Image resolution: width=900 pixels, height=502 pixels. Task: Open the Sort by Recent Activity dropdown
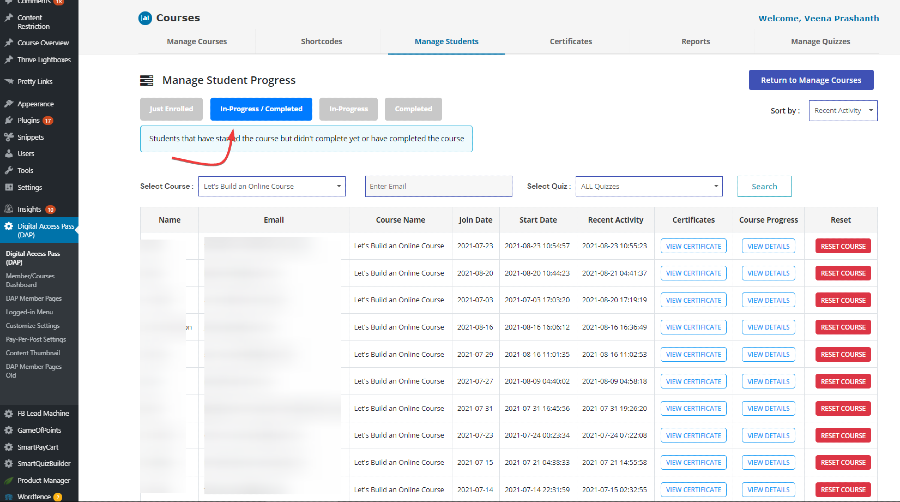coord(843,110)
